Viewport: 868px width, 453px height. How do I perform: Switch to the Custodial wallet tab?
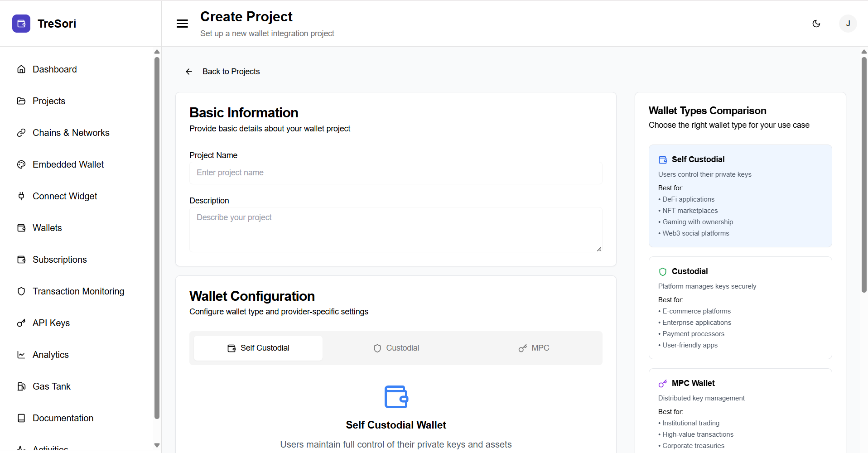[x=396, y=348]
